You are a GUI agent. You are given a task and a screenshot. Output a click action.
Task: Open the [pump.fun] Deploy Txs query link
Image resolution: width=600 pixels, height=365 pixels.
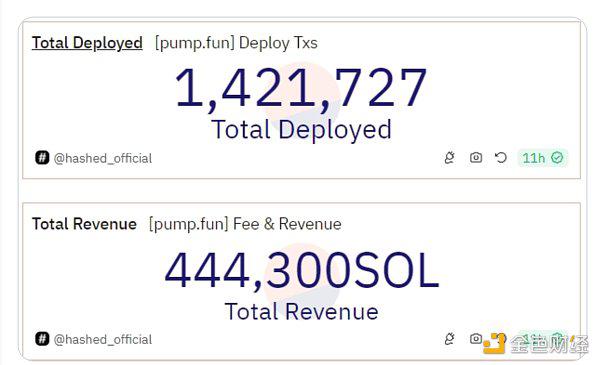pos(236,43)
